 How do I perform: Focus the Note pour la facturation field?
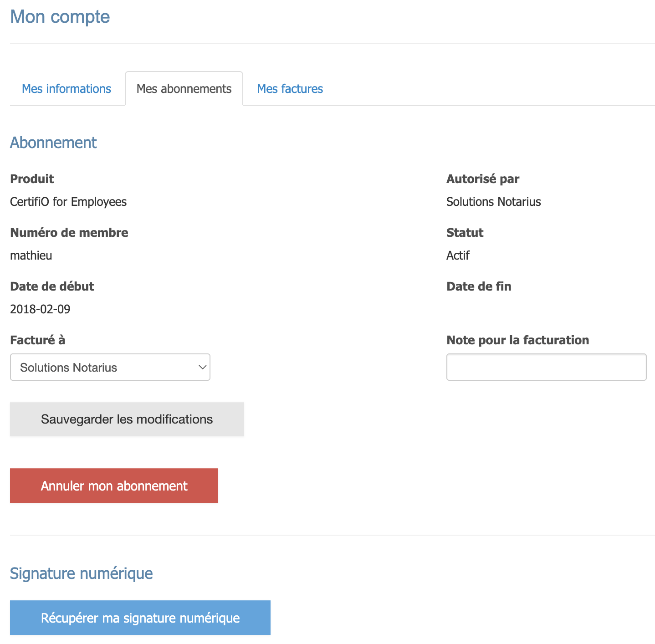546,367
